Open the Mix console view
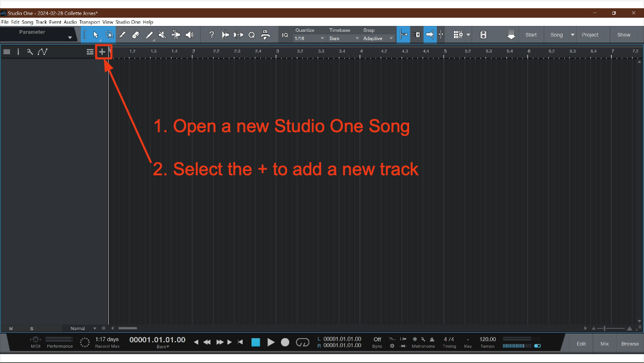This screenshot has width=644, height=363. pos(604,344)
